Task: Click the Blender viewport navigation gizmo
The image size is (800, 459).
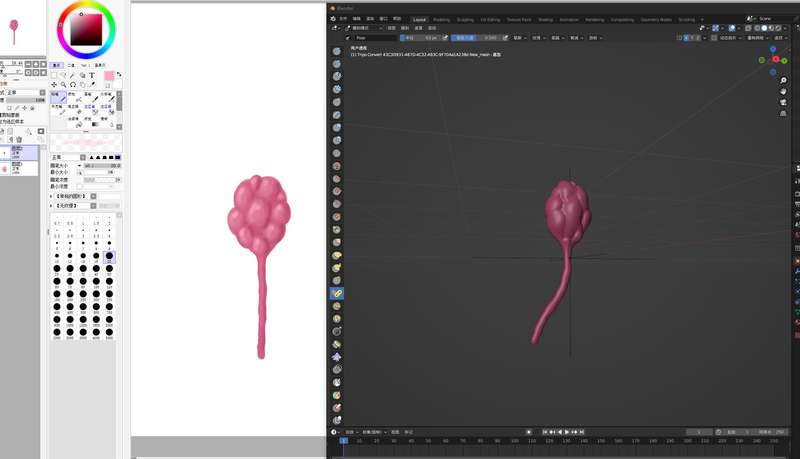Action: (775, 59)
